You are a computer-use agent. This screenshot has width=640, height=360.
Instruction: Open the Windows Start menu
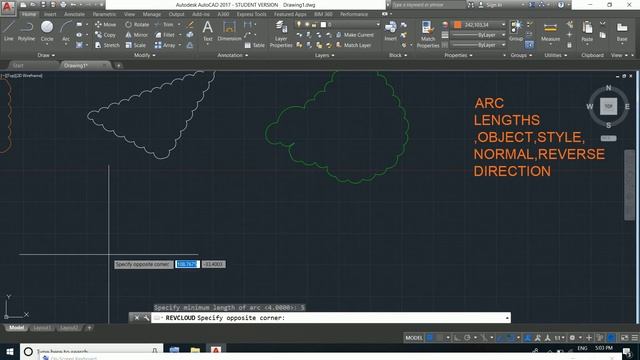(x=9, y=351)
